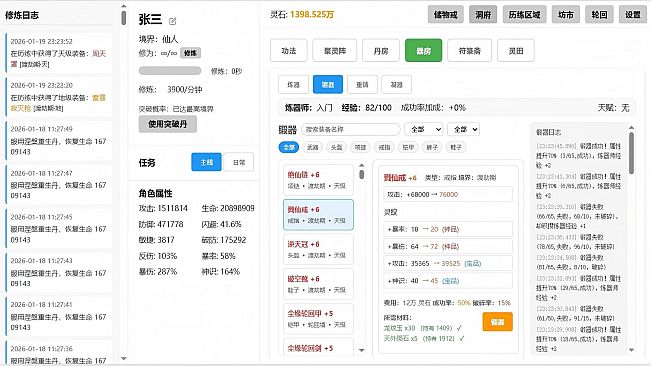Image resolution: width=651 pixels, height=366 pixels.
Task: Click the 生命: 20898909 attribute
Action: tap(228, 208)
